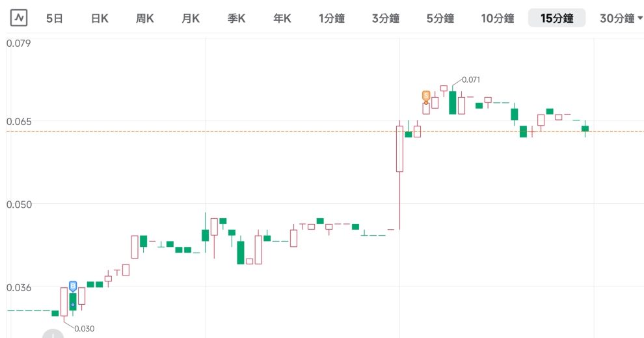This screenshot has width=644, height=338.
Task: Click the 0.030 low price label
Action: click(x=85, y=328)
